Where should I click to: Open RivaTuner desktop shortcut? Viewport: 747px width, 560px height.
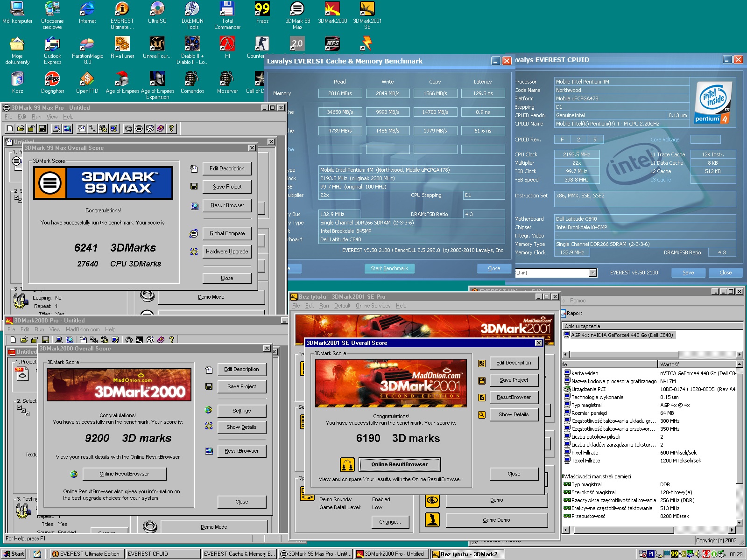pyautogui.click(x=122, y=48)
